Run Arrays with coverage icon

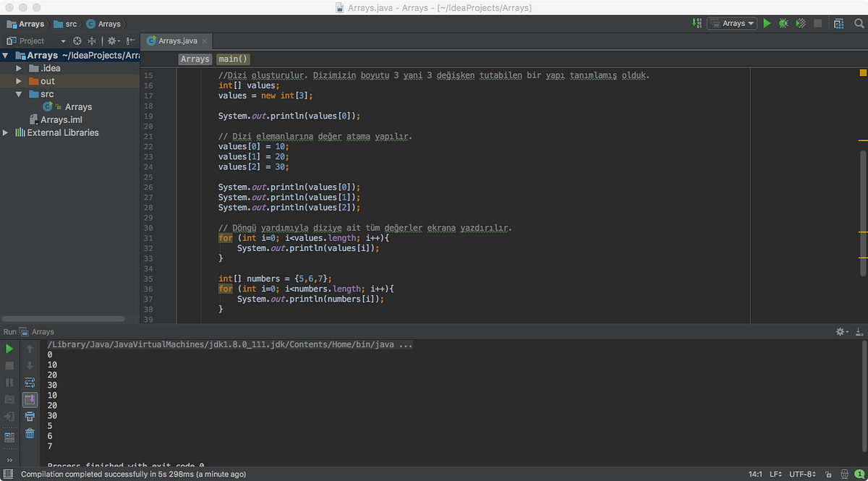(801, 23)
